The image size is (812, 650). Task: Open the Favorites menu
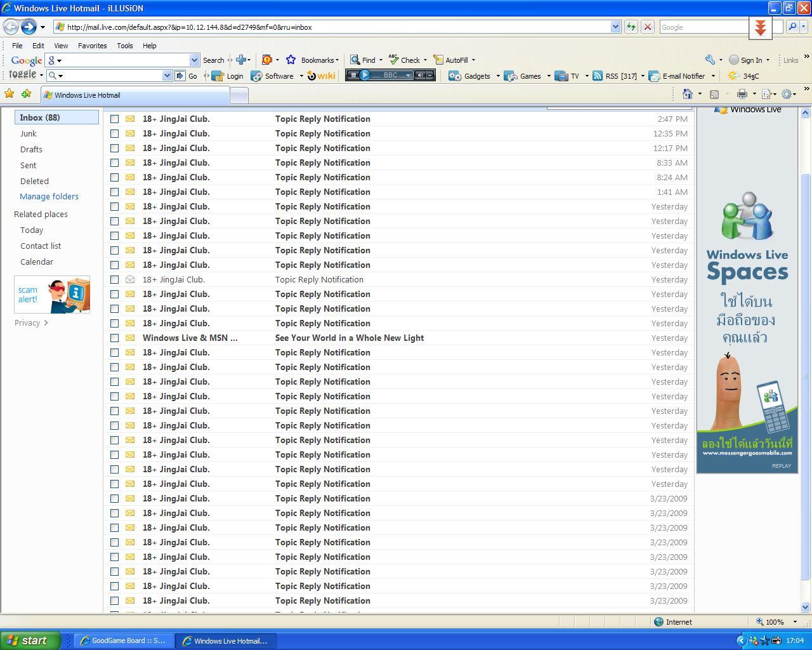click(93, 46)
